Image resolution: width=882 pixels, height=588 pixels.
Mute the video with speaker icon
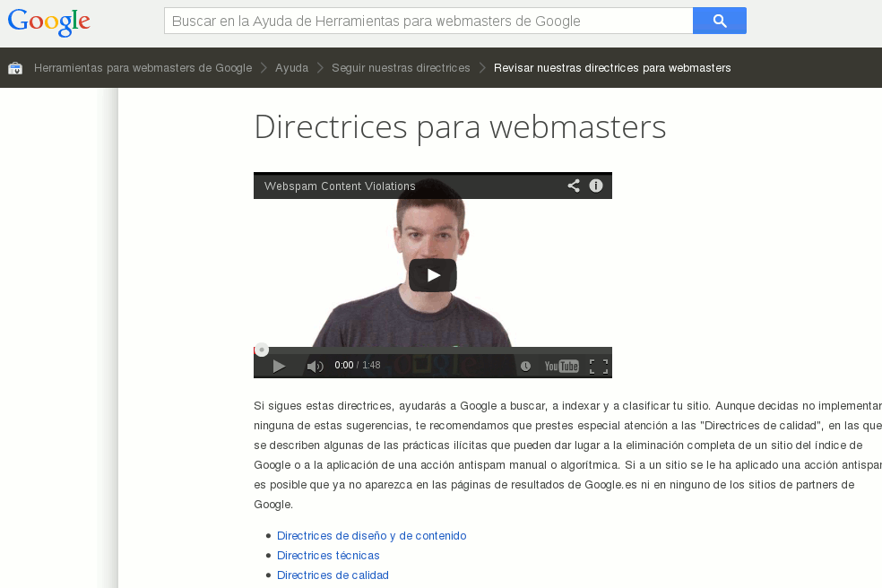click(315, 367)
